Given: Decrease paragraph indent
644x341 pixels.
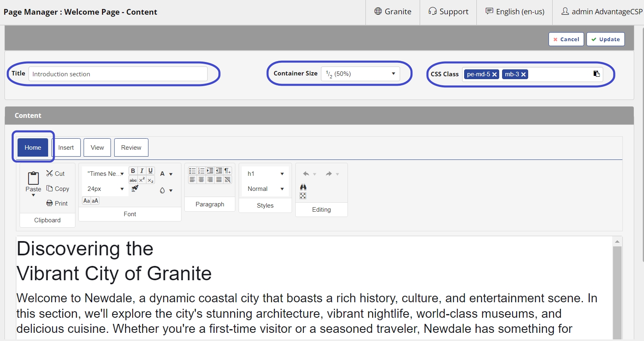Looking at the screenshot, I should pyautogui.click(x=219, y=171).
